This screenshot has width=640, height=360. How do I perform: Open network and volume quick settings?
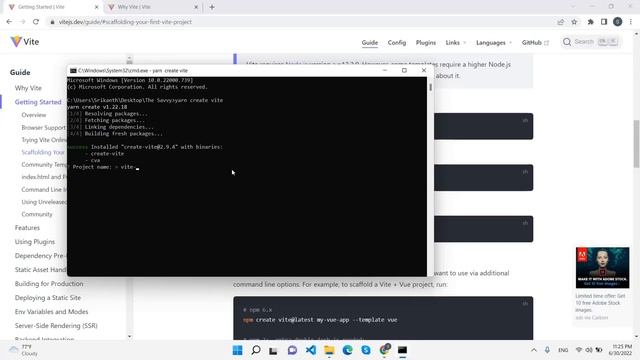click(x=588, y=350)
